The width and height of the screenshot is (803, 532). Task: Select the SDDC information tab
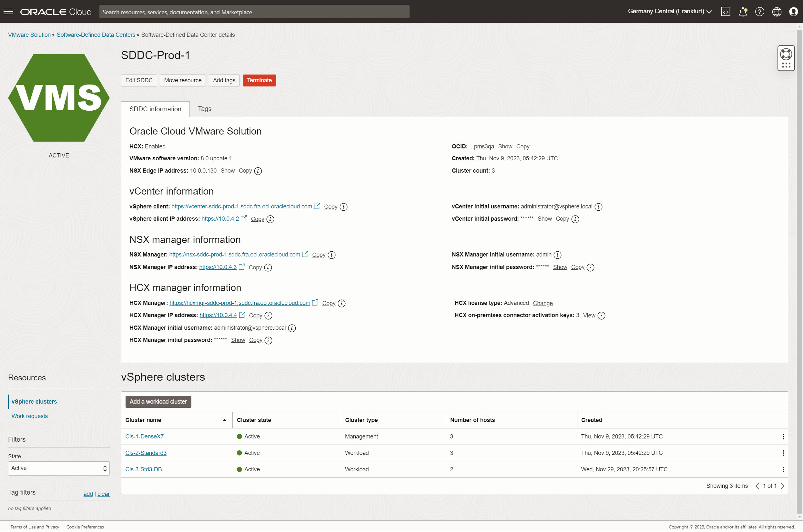(x=155, y=108)
